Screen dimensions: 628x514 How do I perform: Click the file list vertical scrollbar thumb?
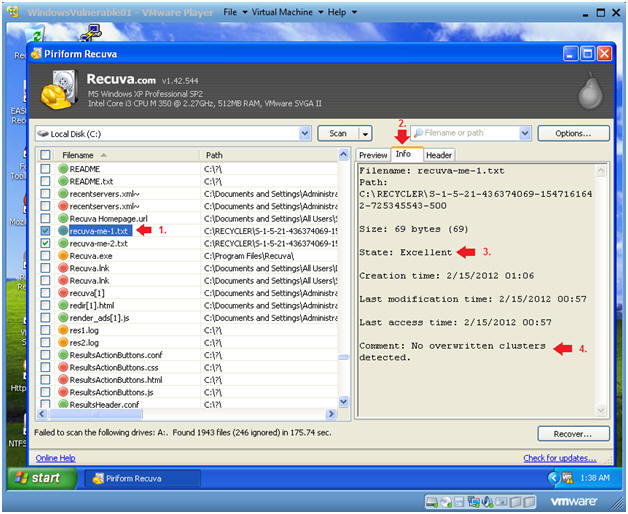(x=343, y=357)
